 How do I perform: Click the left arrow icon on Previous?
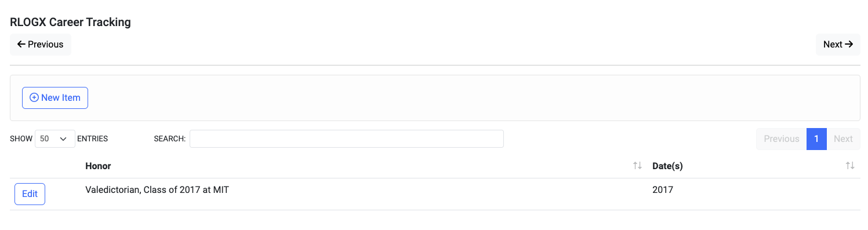[x=21, y=45]
